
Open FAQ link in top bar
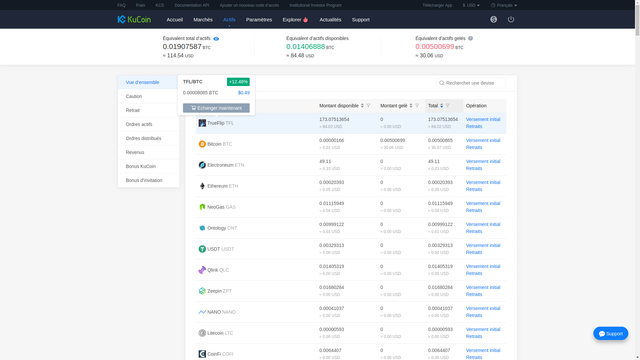[121, 5]
